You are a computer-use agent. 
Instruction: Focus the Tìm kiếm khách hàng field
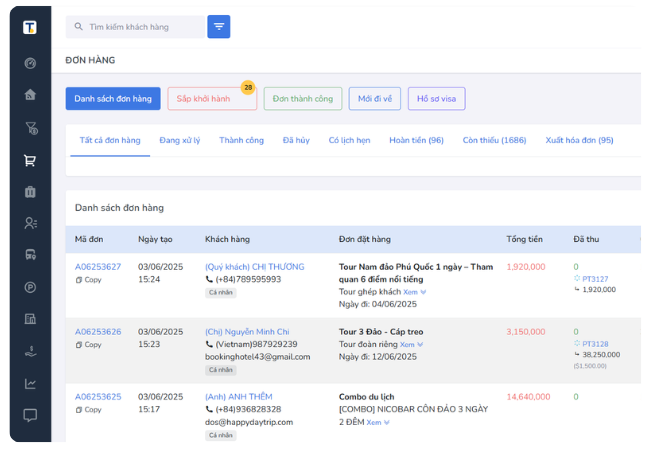[x=136, y=27]
